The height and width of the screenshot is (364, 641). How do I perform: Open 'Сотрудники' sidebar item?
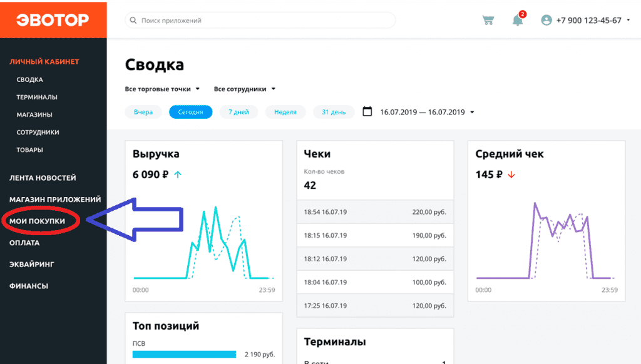38,133
